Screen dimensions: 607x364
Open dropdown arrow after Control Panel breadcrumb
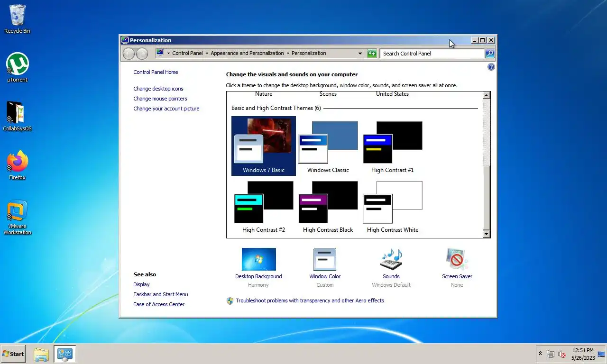pyautogui.click(x=207, y=54)
